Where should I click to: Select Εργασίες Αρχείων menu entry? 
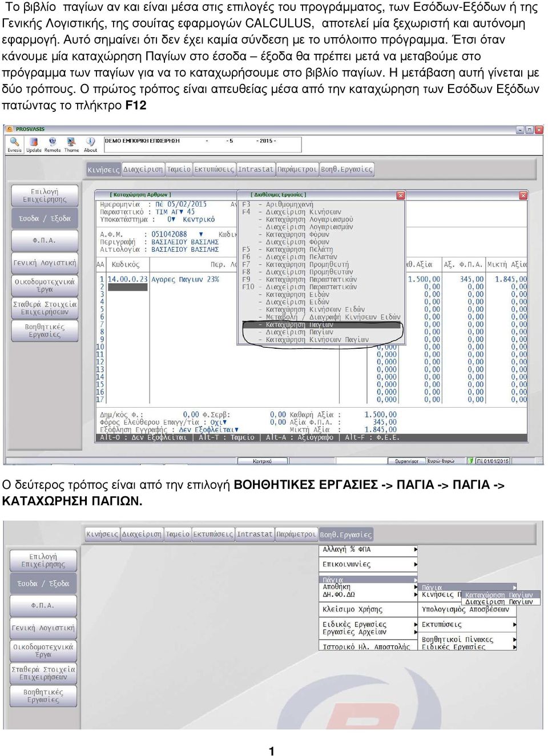tap(354, 632)
